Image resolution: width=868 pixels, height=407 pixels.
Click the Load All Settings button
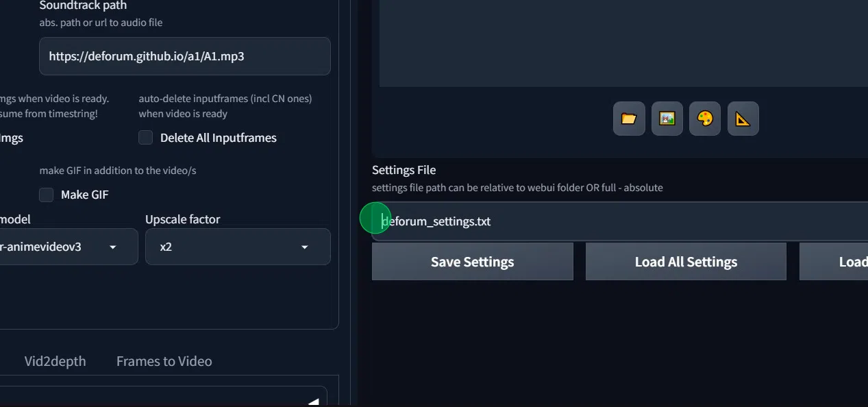click(685, 261)
